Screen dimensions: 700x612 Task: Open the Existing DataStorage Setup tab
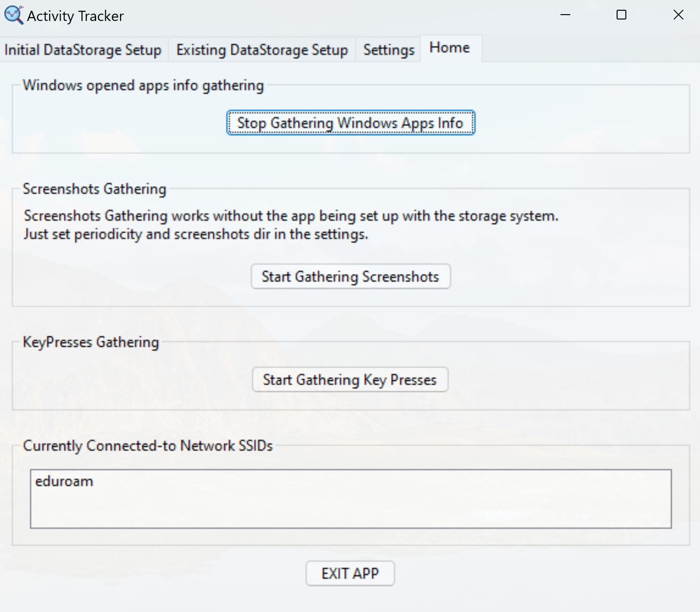pos(262,50)
